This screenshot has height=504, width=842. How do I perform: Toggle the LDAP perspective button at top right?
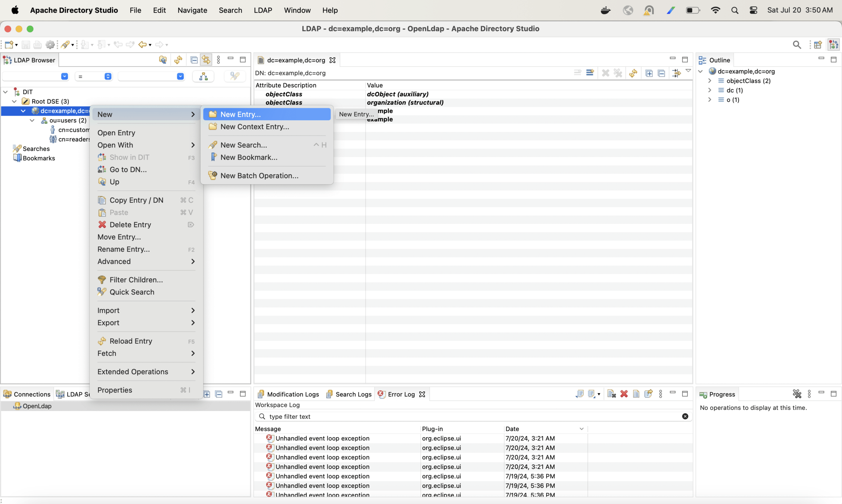click(x=833, y=45)
